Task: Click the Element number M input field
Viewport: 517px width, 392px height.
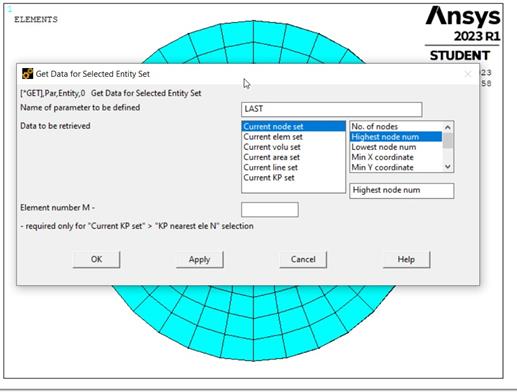Action: (x=270, y=209)
